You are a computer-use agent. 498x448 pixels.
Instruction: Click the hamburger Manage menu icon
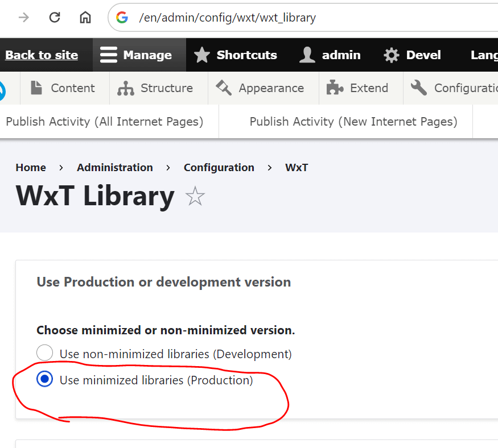click(x=108, y=55)
